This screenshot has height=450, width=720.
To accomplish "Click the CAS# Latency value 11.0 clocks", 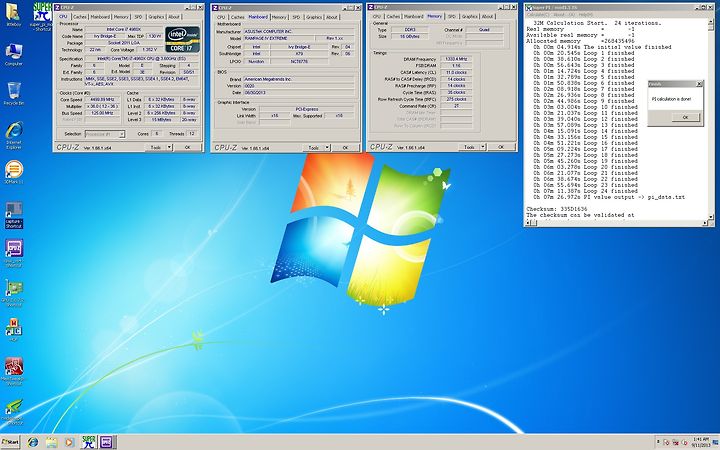I will click(x=456, y=73).
